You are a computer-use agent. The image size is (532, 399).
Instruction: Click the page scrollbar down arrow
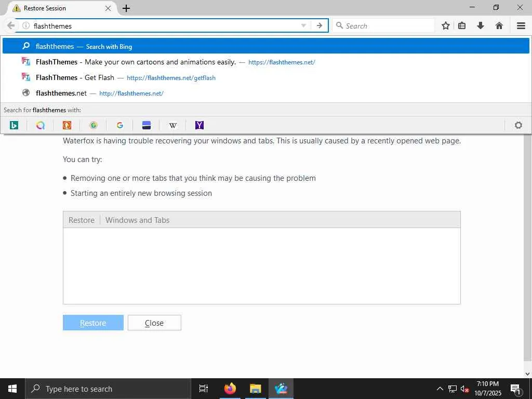[527, 374]
